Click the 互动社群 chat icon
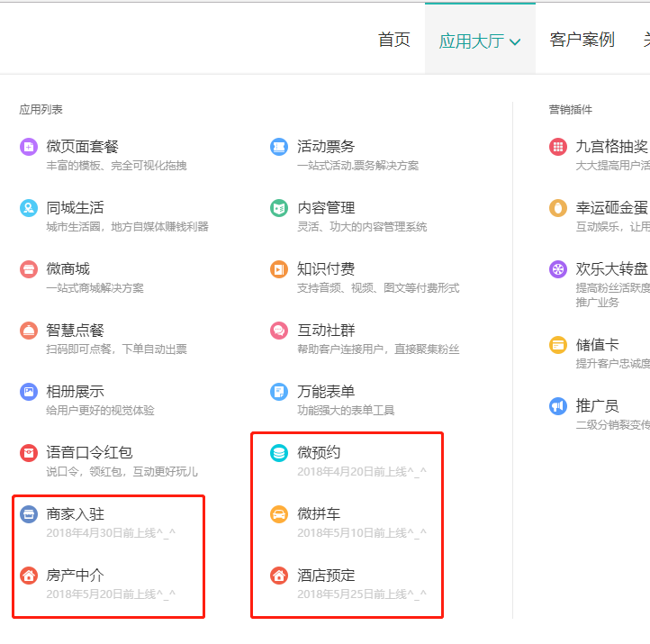Screen dimensions: 650x644 [x=279, y=331]
